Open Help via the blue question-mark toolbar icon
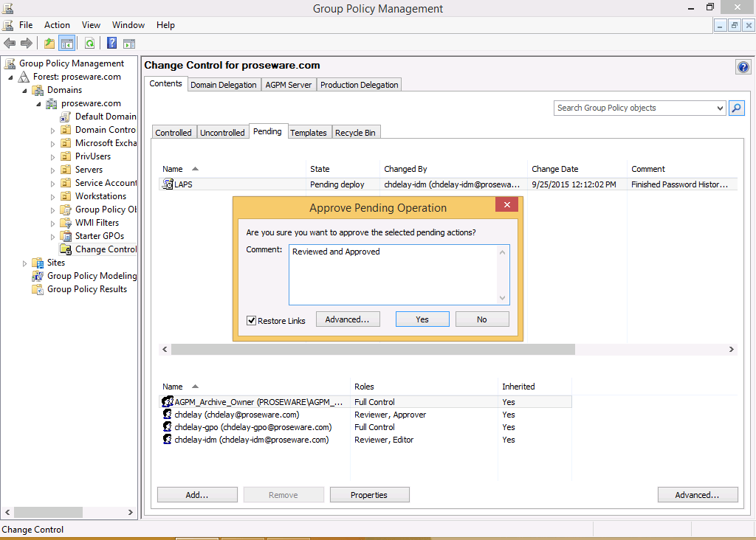This screenshot has height=540, width=756. pos(112,44)
